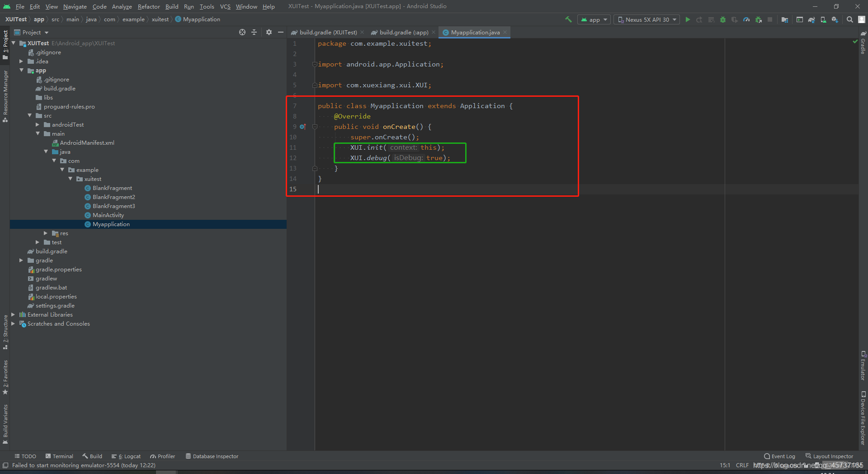Screen dimensions: 868x474
Task: Open the app run configuration dropdown
Action: click(594, 19)
